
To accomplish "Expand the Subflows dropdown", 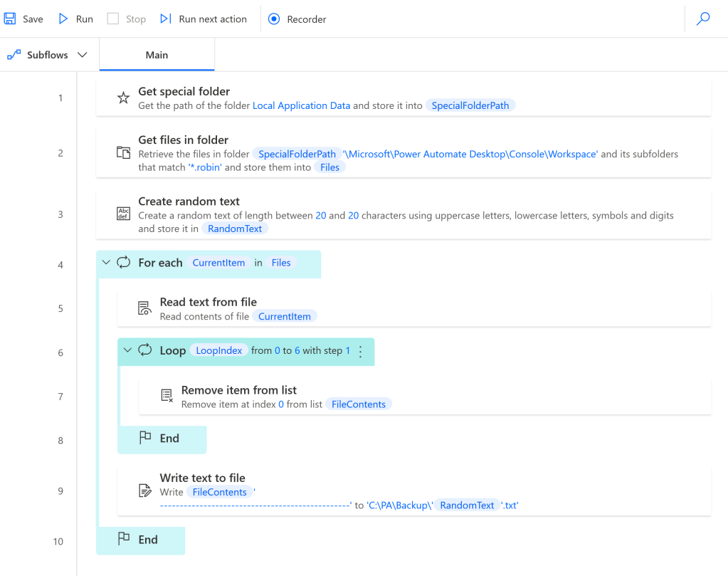I will click(x=82, y=55).
